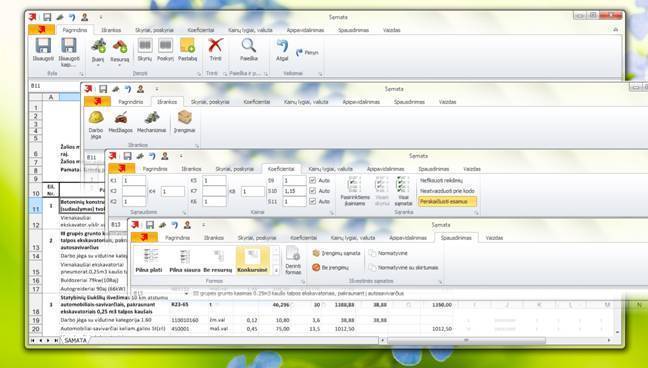This screenshot has height=368, width=648.
Task: Toggle Neatvaizduoti prie kodo option
Action: [x=447, y=191]
